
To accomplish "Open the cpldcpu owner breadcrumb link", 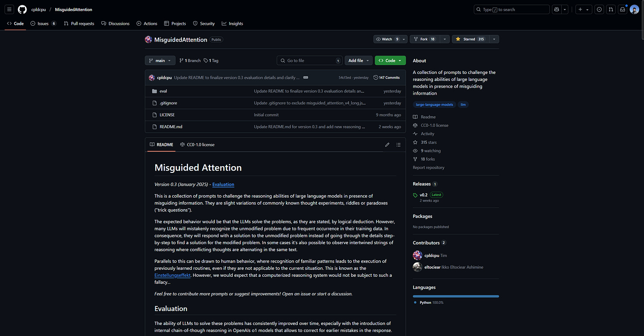I will point(38,9).
